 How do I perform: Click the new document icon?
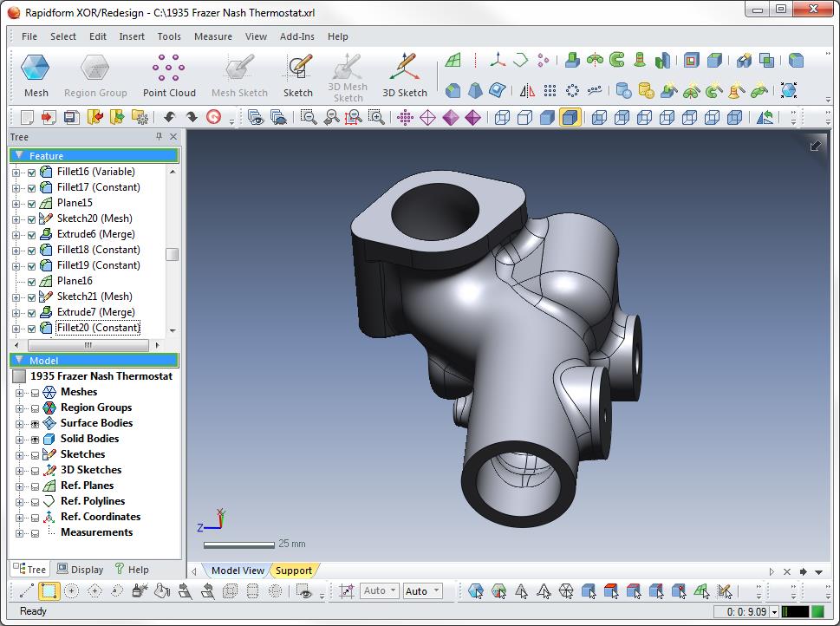tap(27, 117)
